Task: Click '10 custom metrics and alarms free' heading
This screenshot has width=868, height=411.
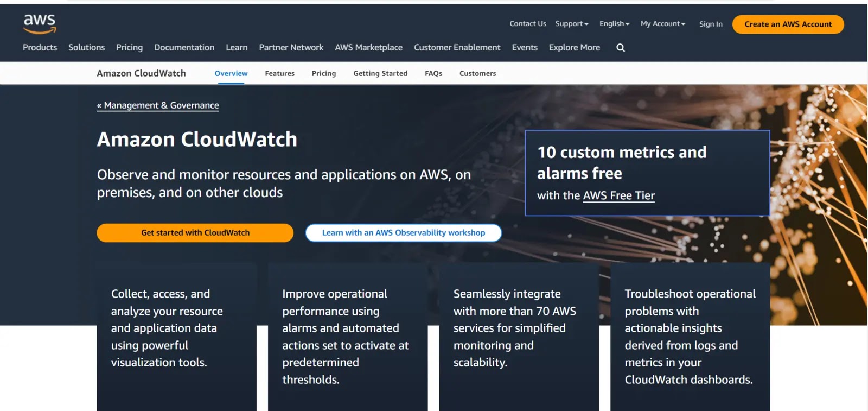Action: click(622, 162)
